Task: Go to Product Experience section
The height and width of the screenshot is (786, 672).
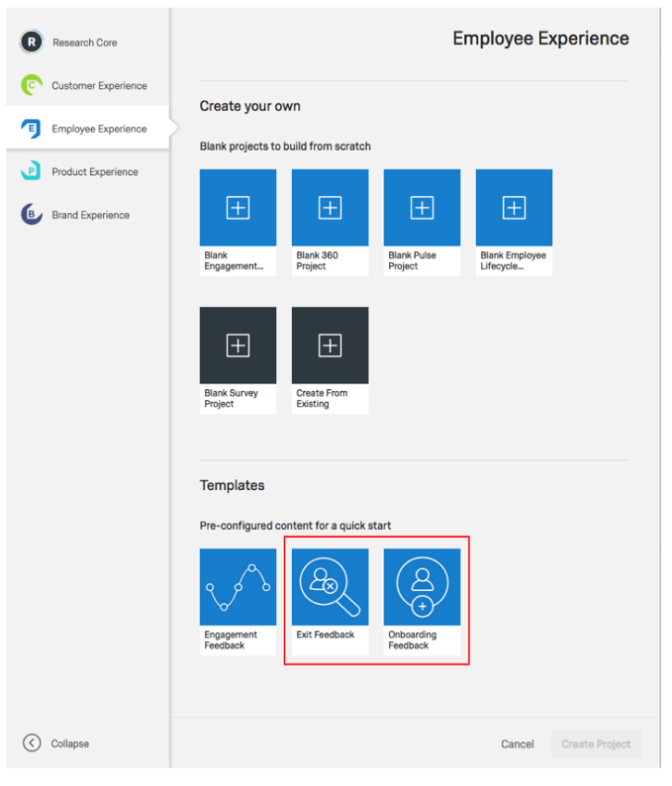Action: coord(95,172)
